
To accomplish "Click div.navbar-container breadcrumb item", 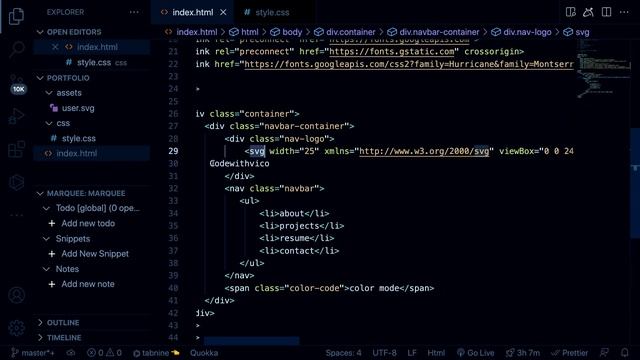I will tap(439, 32).
